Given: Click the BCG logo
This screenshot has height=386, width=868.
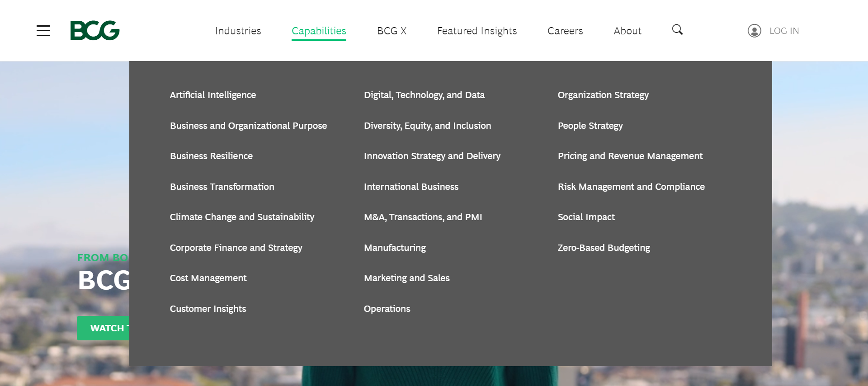Looking at the screenshot, I should pyautogui.click(x=95, y=30).
